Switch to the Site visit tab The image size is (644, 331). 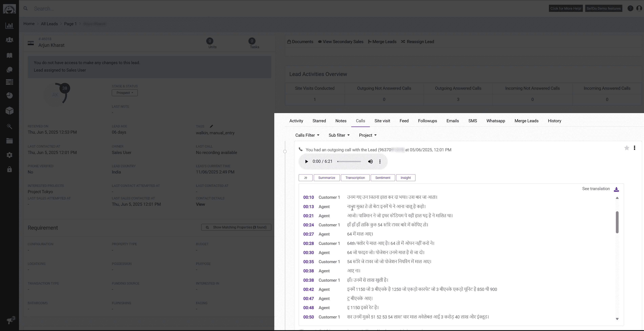click(x=382, y=121)
